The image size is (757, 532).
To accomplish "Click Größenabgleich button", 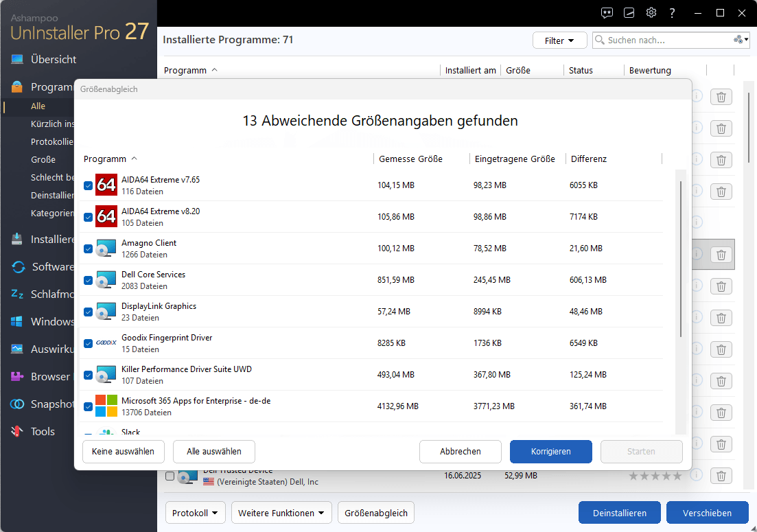I will pos(376,513).
